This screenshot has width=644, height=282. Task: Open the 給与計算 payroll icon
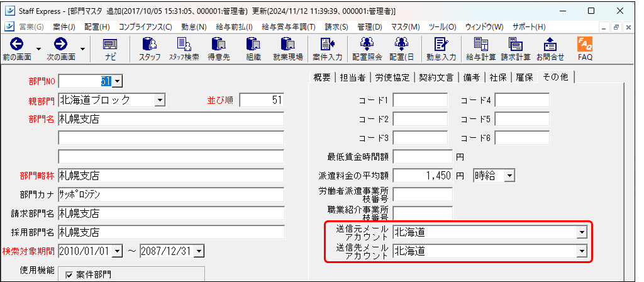point(481,45)
